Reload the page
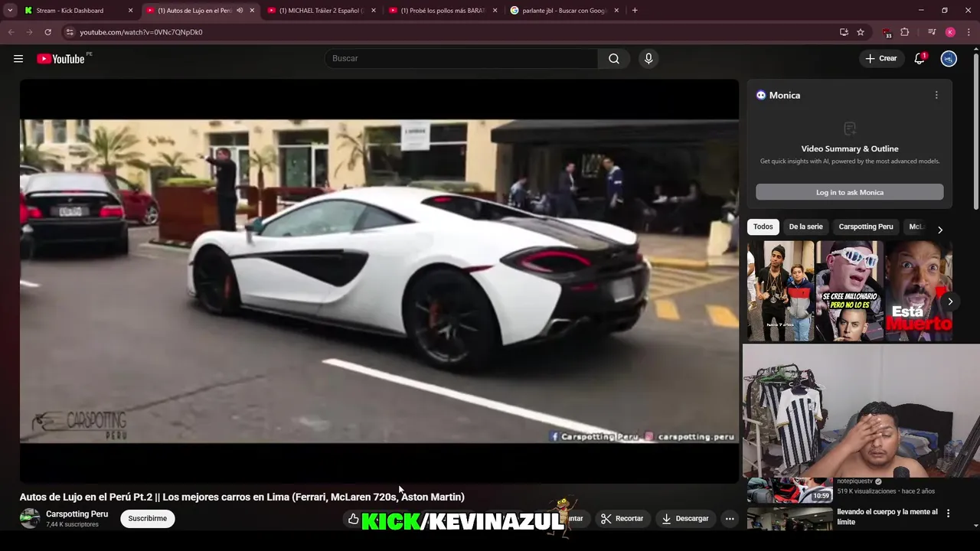 (47, 32)
